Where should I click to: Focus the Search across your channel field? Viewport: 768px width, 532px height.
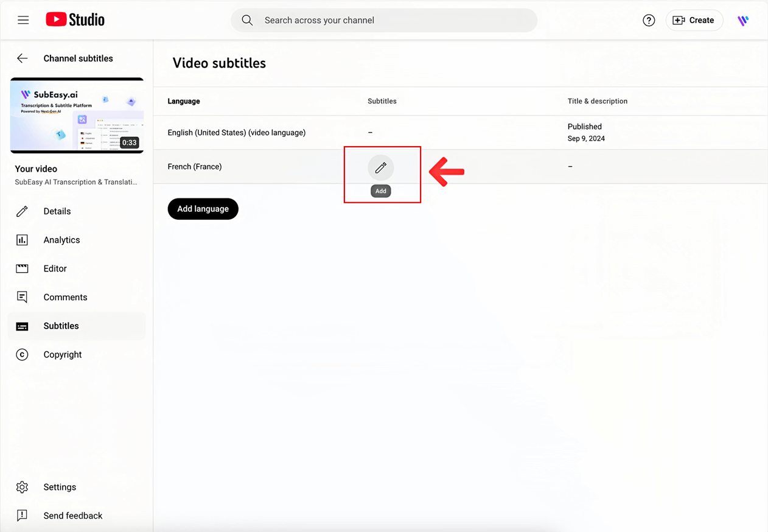(x=384, y=20)
